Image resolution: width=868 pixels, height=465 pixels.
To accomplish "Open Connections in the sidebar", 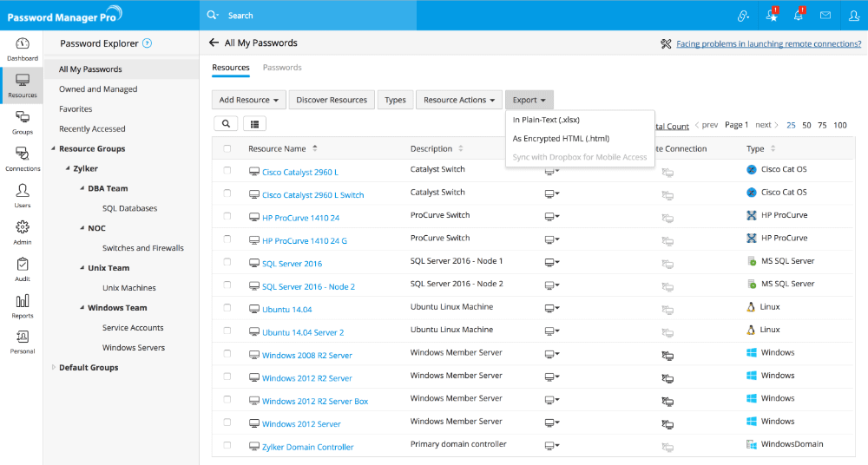I will 23,159.
